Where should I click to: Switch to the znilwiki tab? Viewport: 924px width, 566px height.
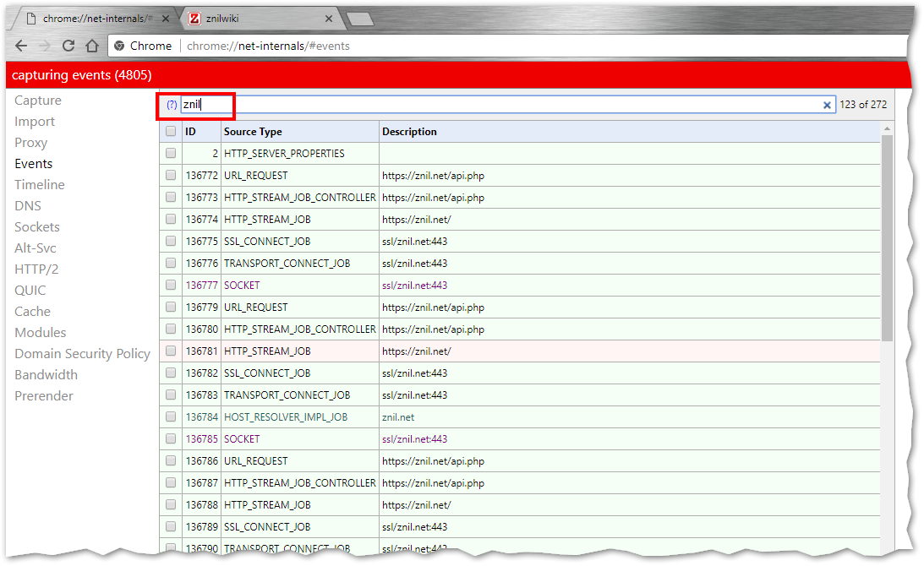pyautogui.click(x=254, y=19)
